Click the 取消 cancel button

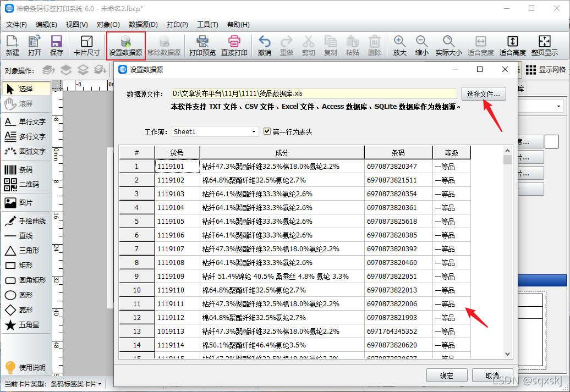coord(492,376)
